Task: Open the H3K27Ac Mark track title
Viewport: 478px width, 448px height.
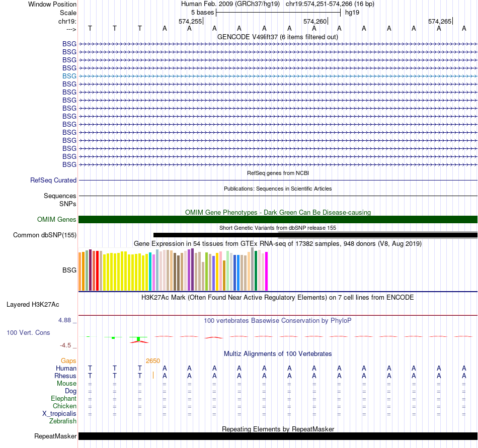Action: 278,297
